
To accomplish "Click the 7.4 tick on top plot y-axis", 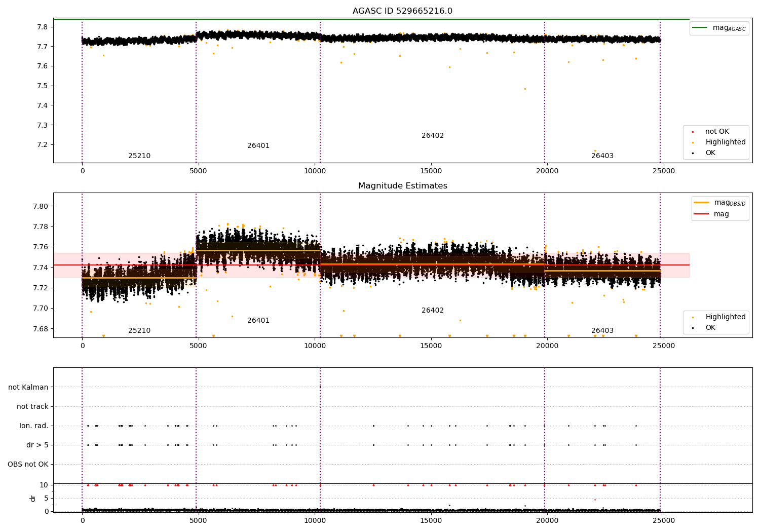I will click(x=43, y=106).
